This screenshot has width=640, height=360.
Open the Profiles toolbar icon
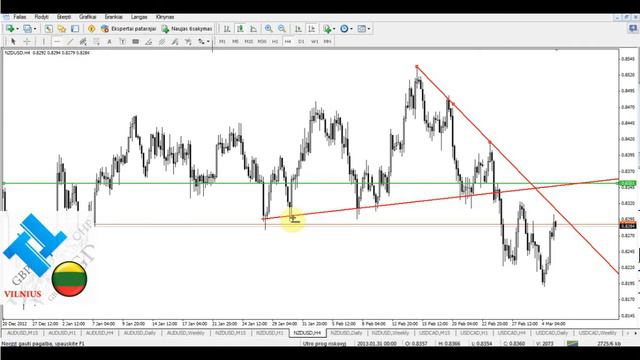[x=27, y=29]
